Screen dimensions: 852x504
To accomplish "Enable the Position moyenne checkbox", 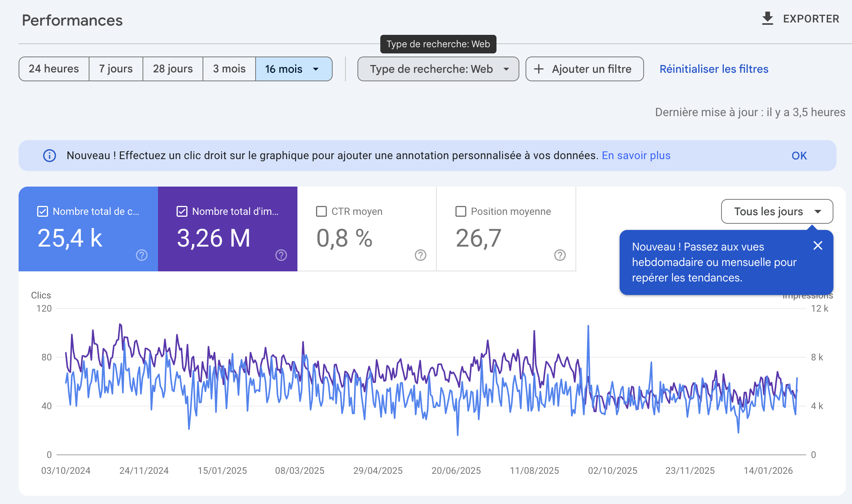I will point(461,211).
